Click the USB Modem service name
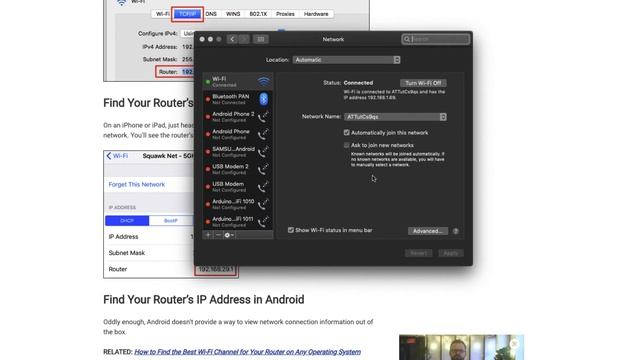This screenshot has width=640, height=360. coord(228,184)
